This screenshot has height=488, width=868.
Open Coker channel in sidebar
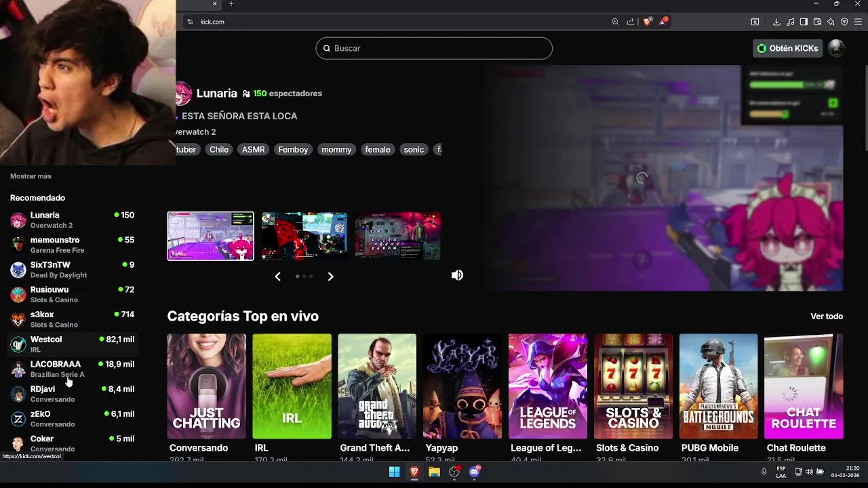(73, 443)
